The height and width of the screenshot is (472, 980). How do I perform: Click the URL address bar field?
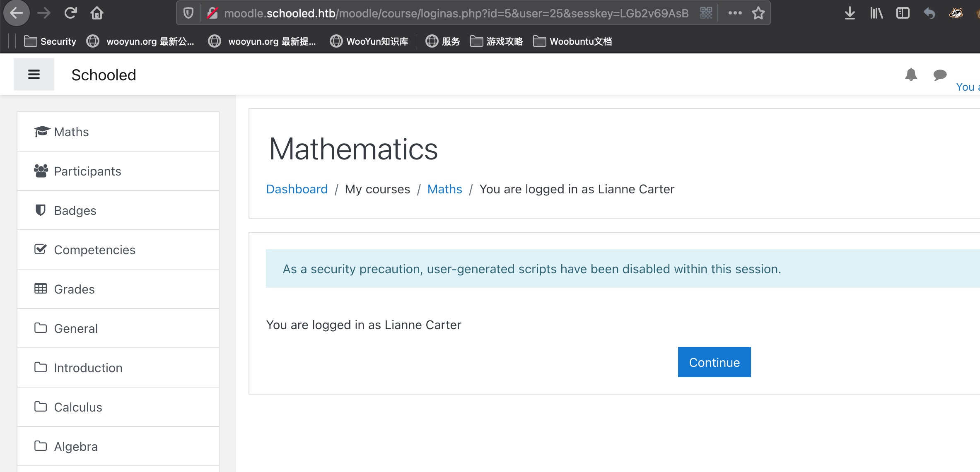point(456,13)
